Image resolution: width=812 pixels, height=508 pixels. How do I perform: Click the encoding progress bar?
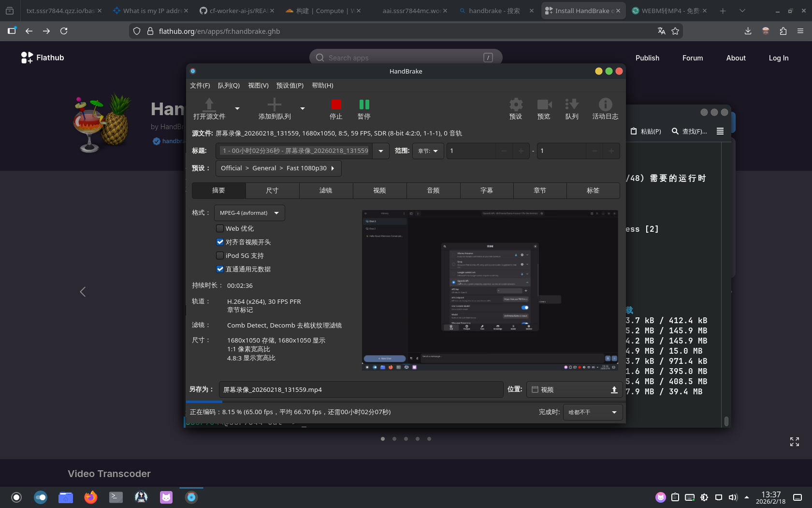(406, 402)
